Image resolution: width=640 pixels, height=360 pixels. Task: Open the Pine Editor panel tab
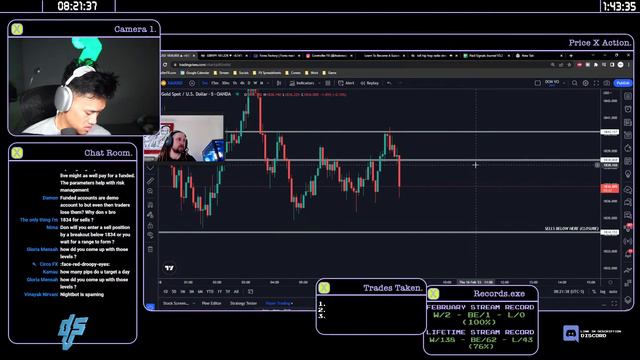[x=211, y=303]
